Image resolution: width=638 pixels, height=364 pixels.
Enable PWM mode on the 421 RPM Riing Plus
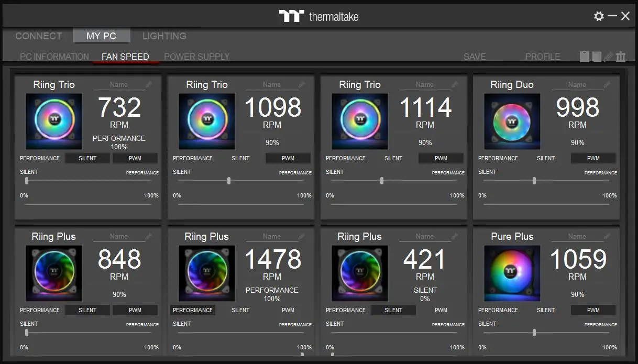pos(441,310)
